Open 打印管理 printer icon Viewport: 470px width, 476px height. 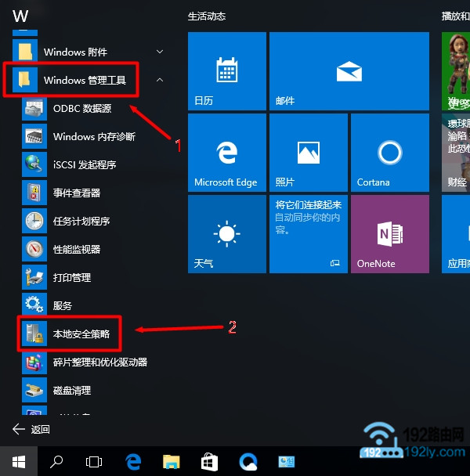tap(34, 277)
